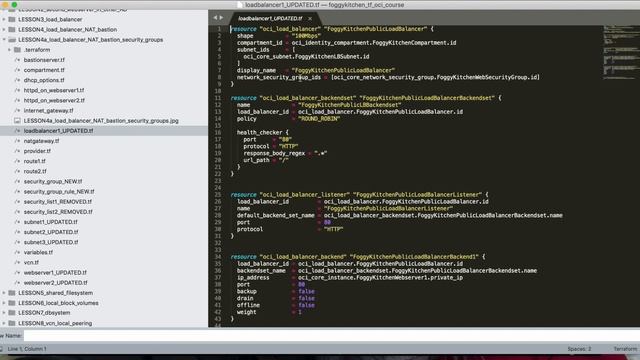Focus the name input field at bottom

[331, 336]
